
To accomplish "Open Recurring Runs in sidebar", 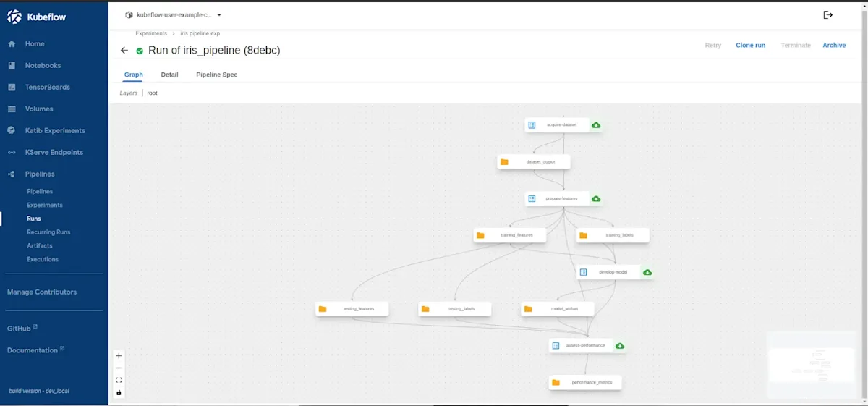I will tap(48, 232).
